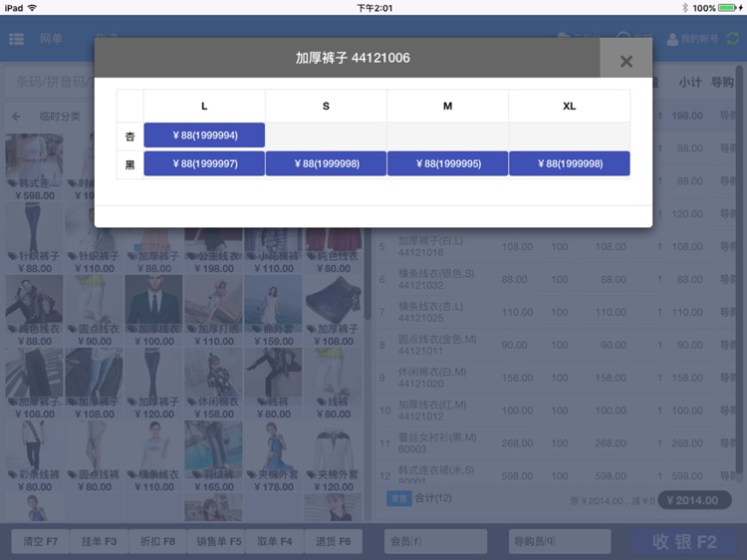747x560 pixels.
Task: Tap the Wi-Fi icon in status bar
Action: [33, 8]
